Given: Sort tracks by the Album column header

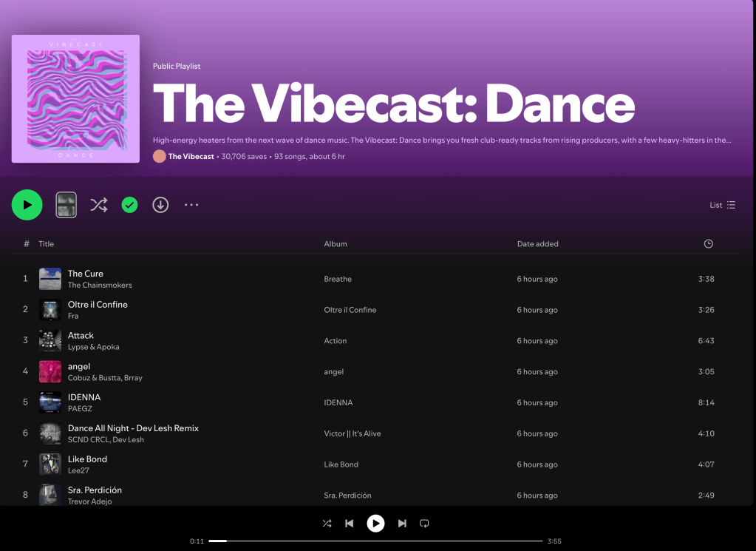Looking at the screenshot, I should tap(335, 243).
